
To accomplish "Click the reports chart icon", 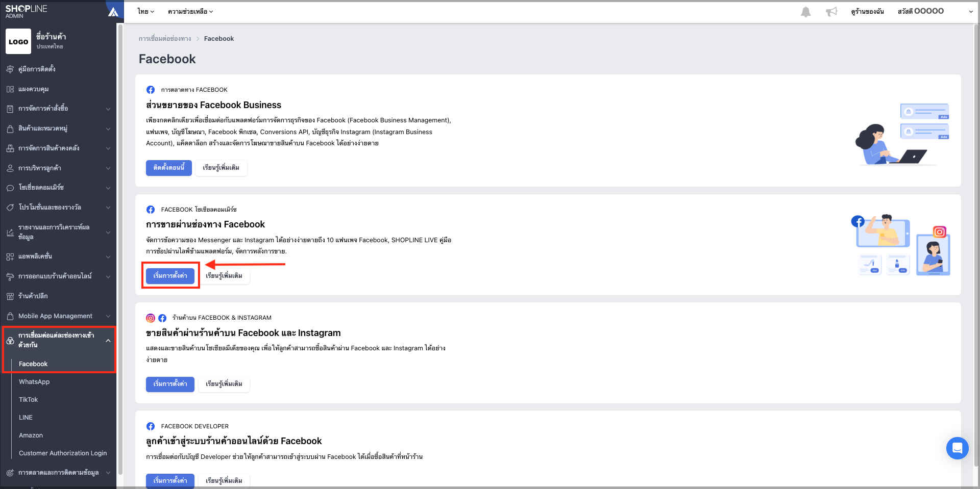I will 10,233.
